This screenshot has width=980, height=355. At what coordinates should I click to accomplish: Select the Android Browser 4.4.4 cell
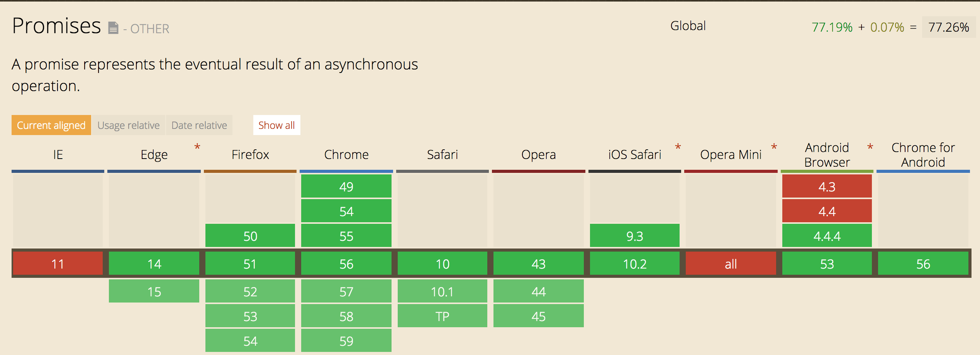[x=827, y=236]
